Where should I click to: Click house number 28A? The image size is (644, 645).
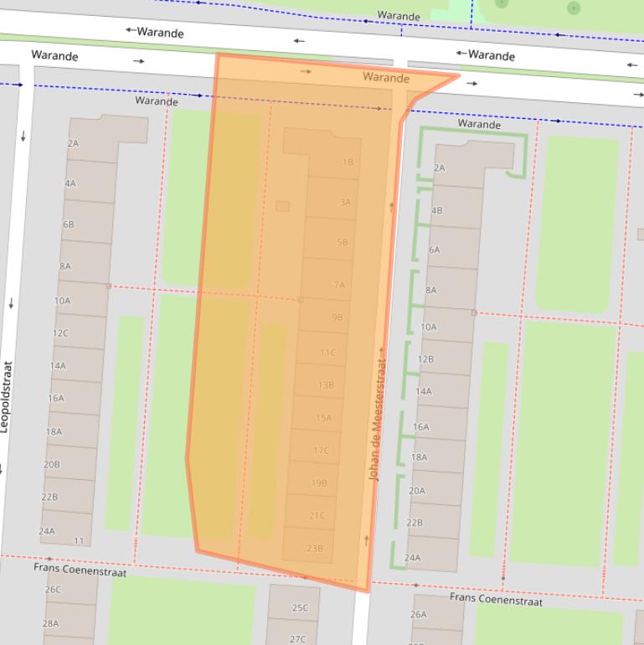pos(51,623)
